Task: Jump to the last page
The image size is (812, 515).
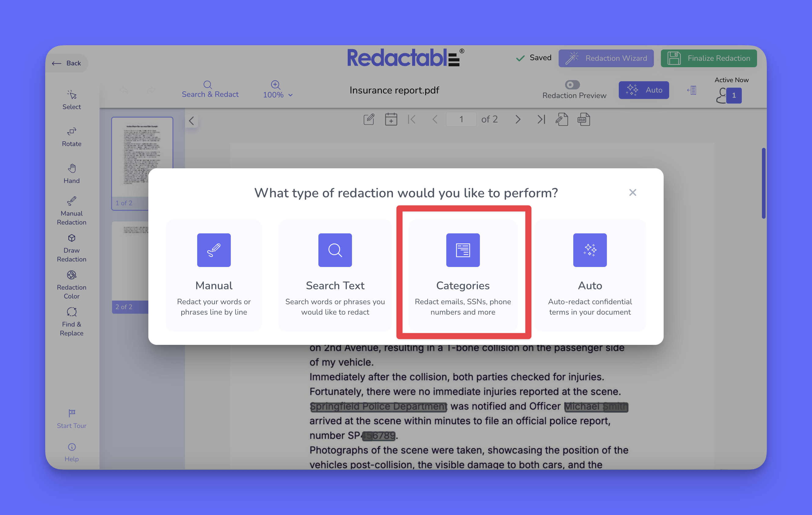Action: click(541, 119)
